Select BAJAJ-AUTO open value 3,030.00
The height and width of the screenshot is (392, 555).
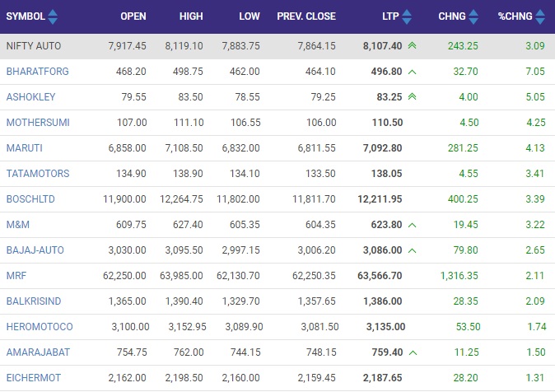coord(128,250)
